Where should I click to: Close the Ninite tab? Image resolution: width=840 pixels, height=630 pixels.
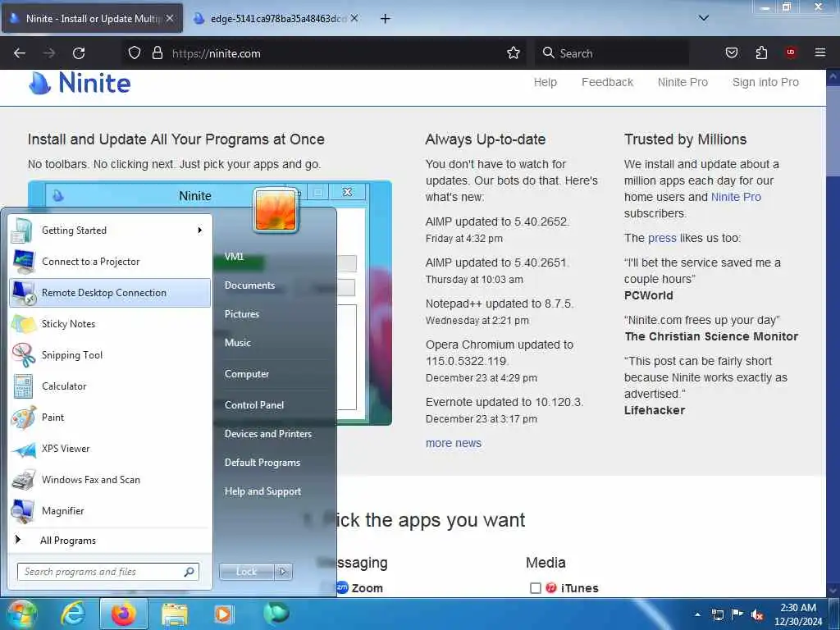coord(170,18)
